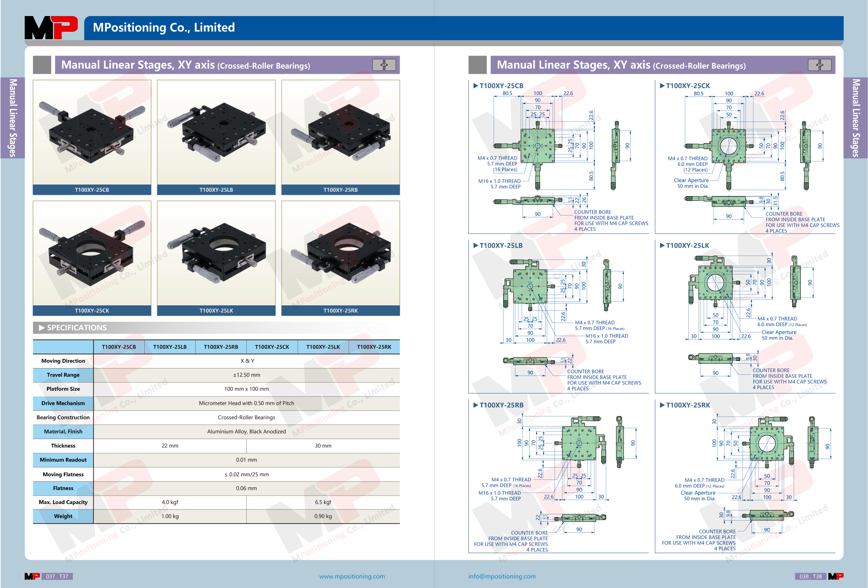Image resolution: width=868 pixels, height=588 pixels.
Task: Click the T100XY-25LB column header in the table
Action: [170, 347]
